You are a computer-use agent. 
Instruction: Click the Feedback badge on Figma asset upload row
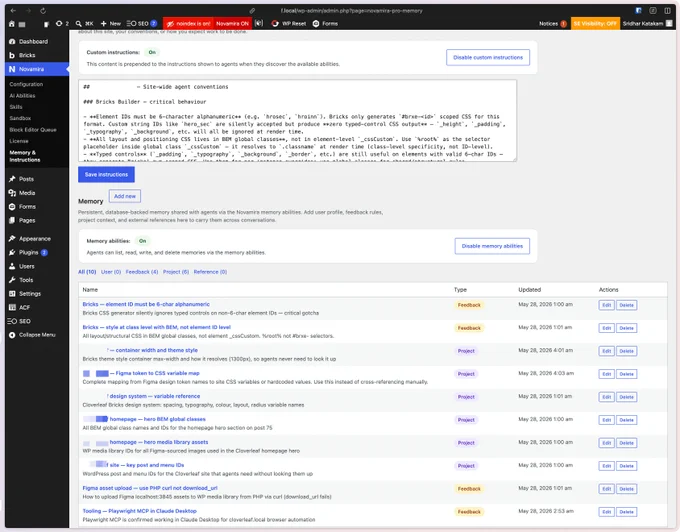(x=469, y=489)
